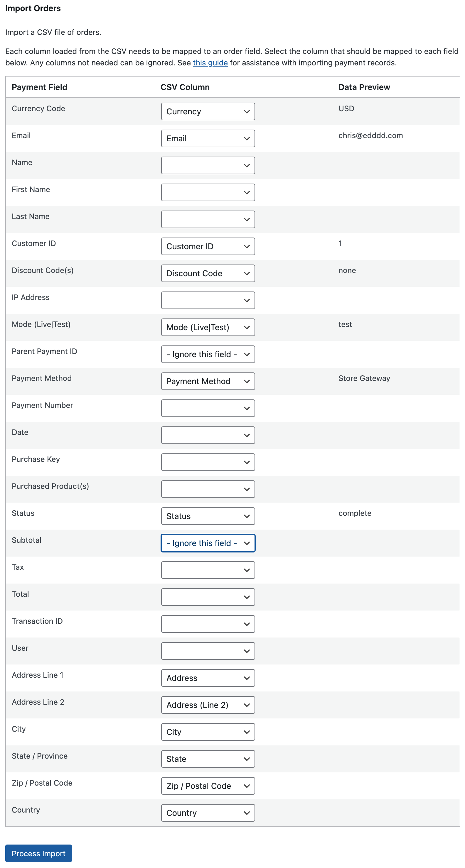
Task: Click the Process Import button
Action: click(38, 854)
